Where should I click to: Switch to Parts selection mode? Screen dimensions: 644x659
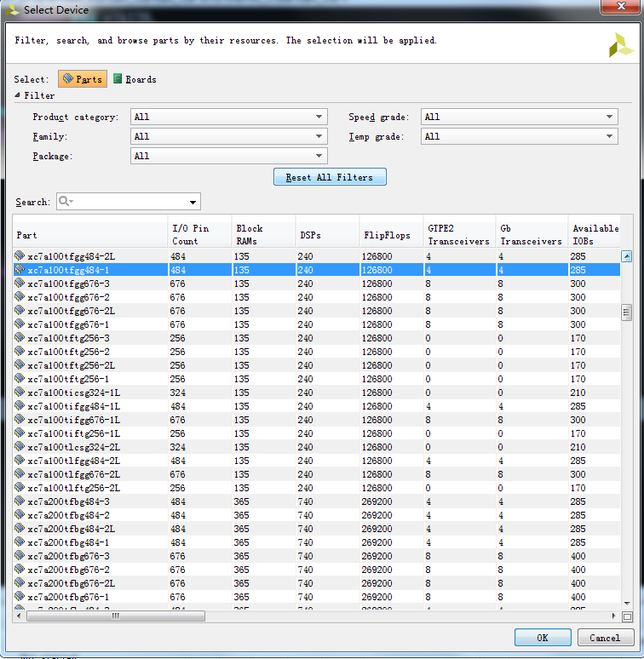(83, 79)
